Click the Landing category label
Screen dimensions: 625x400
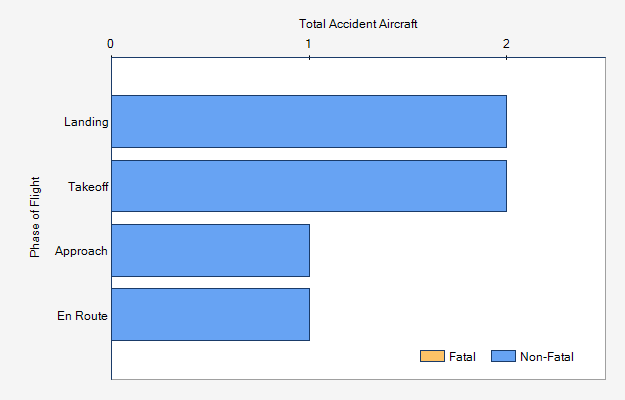[x=86, y=122]
